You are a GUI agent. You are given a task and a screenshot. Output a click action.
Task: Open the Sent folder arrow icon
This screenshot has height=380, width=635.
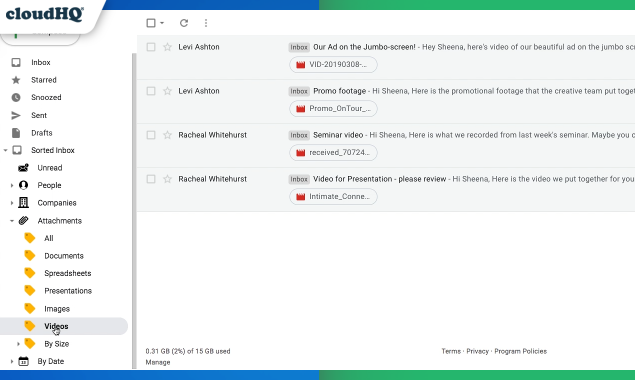pos(16,115)
